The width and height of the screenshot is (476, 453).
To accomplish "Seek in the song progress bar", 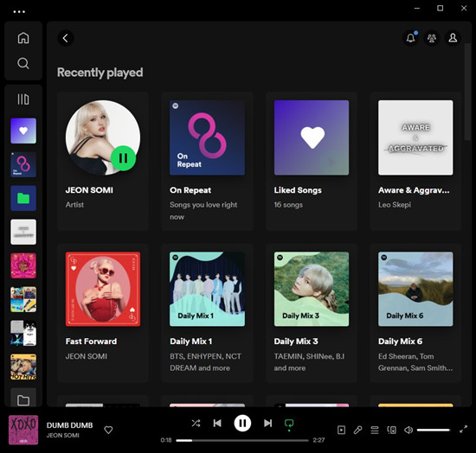I will pyautogui.click(x=242, y=440).
